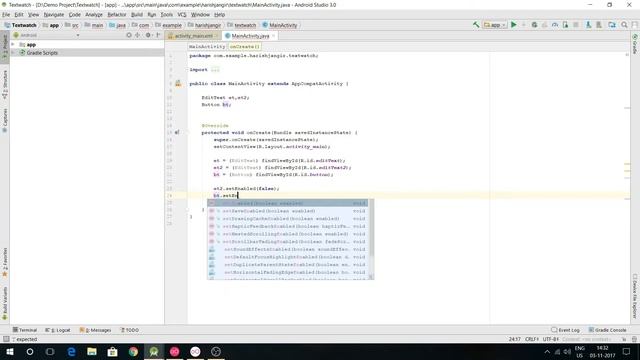The width and height of the screenshot is (640, 360).
Task: Open the Navigate menu
Action: (x=54, y=15)
